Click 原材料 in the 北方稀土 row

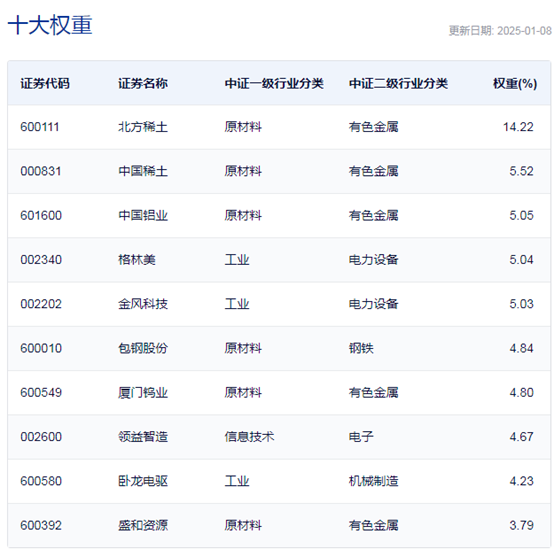pos(243,127)
